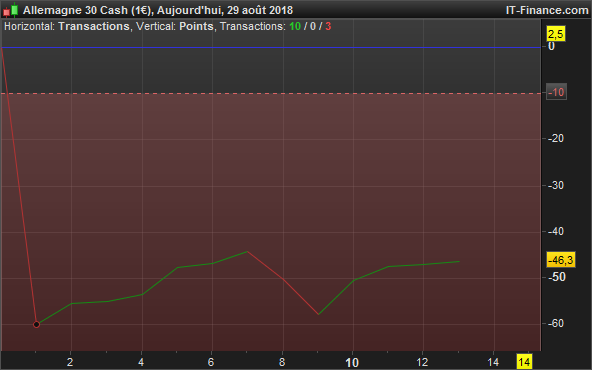Click the green winning transactions count 10
Image resolution: width=592 pixels, height=370 pixels.
[295, 26]
